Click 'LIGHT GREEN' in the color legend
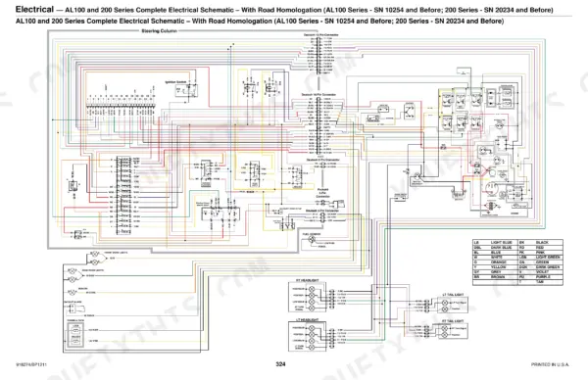This screenshot has width=588, height=380. [x=548, y=257]
